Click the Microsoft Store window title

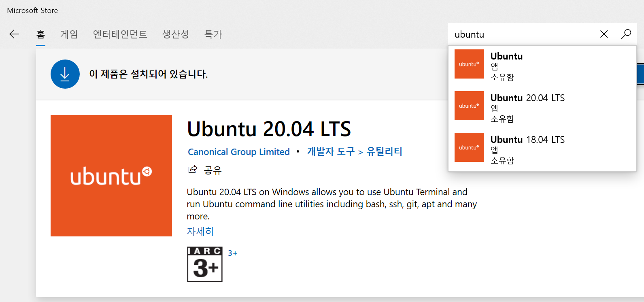[32, 11]
